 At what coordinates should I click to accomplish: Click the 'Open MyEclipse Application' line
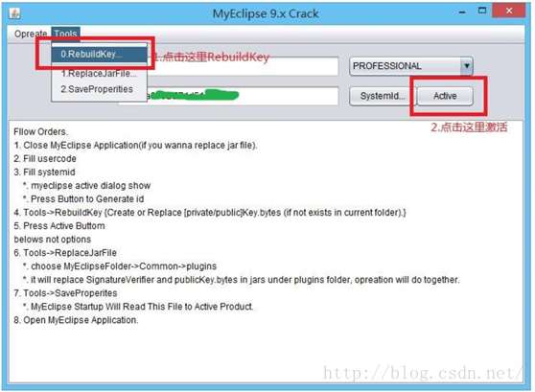(x=76, y=320)
